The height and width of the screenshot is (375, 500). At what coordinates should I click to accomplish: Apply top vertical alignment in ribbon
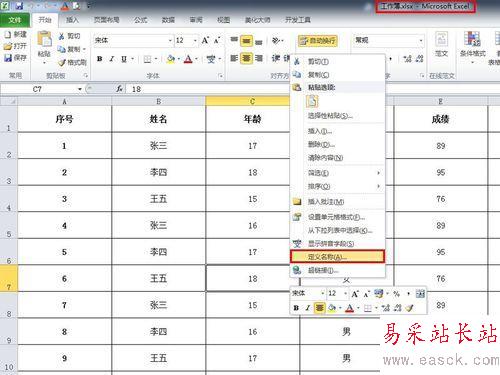[x=234, y=40]
